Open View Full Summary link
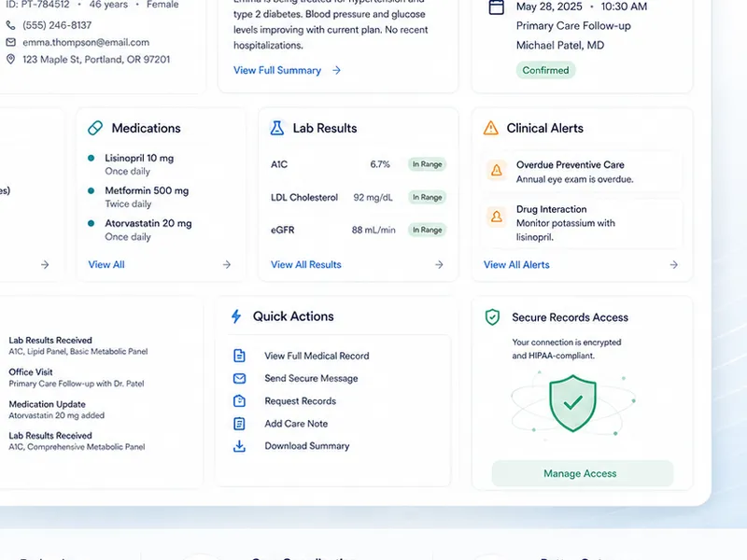 pos(277,71)
